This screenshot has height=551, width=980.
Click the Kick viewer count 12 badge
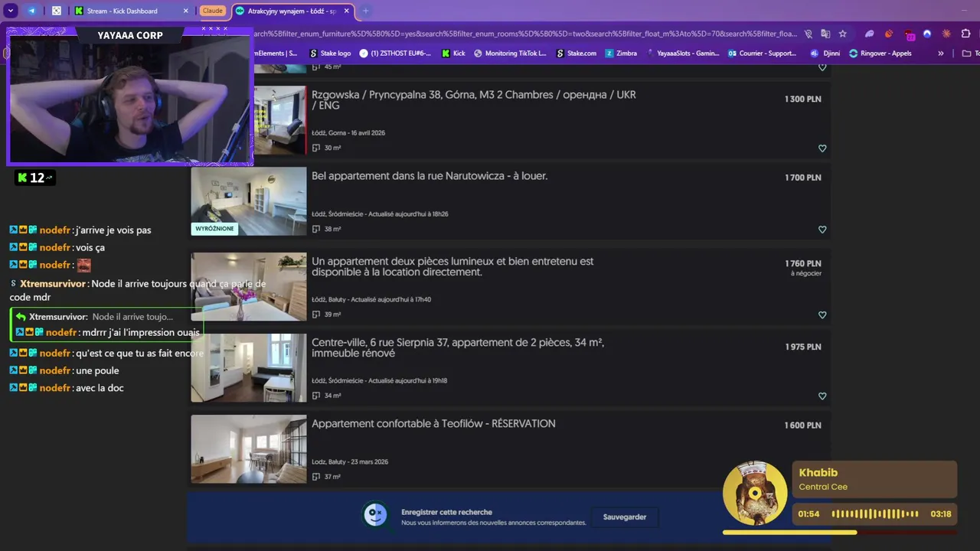click(x=34, y=178)
